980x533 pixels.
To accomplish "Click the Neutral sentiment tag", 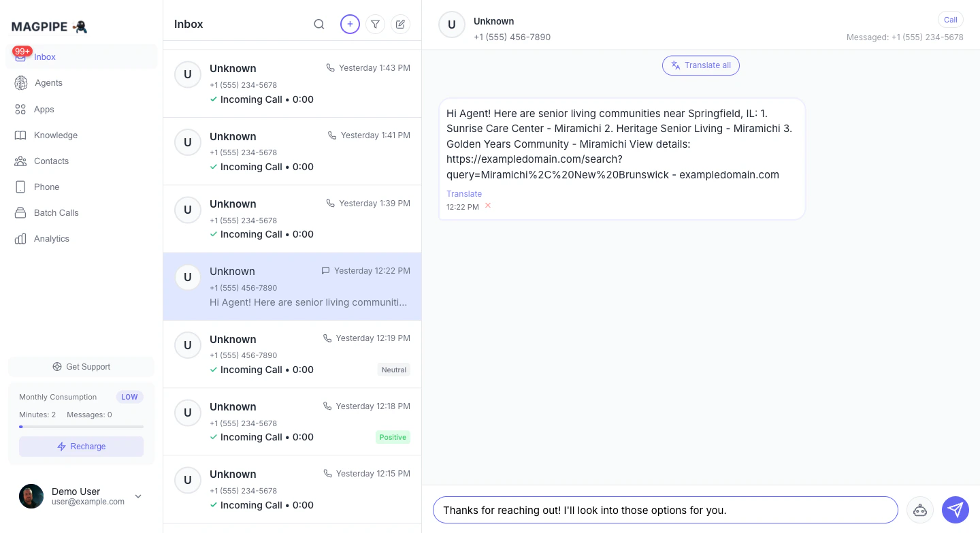I will pyautogui.click(x=394, y=370).
